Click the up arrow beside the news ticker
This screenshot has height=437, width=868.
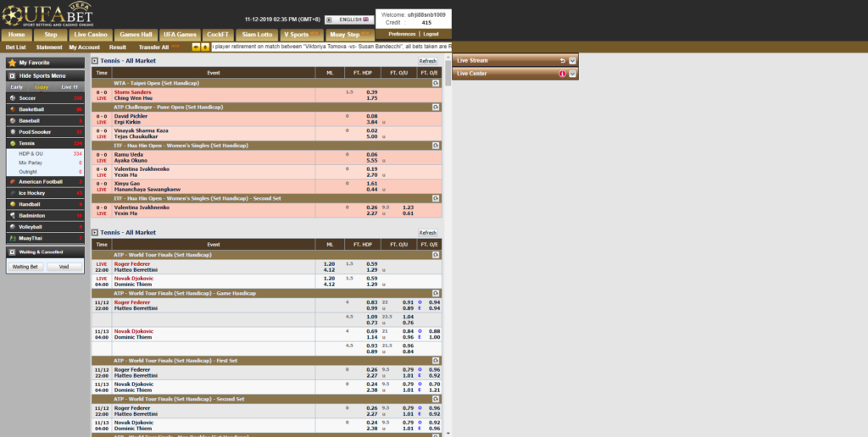point(205,47)
